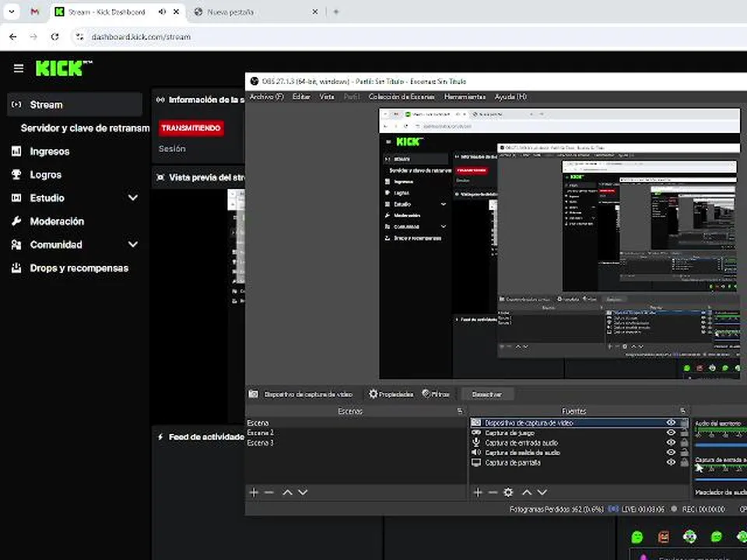Image resolution: width=747 pixels, height=560 pixels.
Task: Remove selected source with minus icon
Action: 493,492
